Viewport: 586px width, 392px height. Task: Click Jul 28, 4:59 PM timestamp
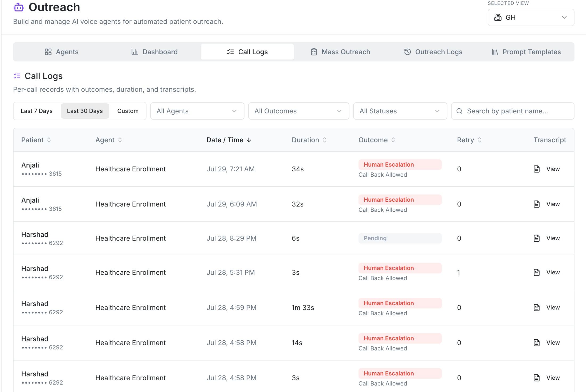(x=231, y=308)
